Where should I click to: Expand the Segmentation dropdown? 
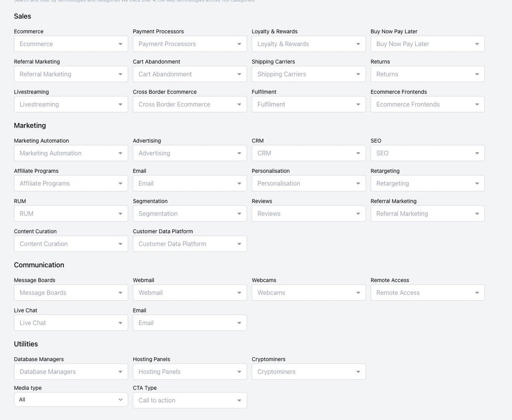click(x=190, y=214)
